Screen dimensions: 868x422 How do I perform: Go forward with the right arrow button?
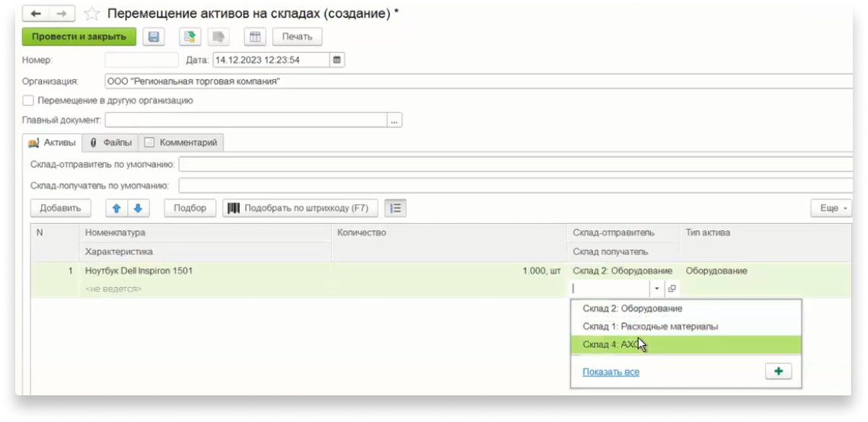coord(62,13)
